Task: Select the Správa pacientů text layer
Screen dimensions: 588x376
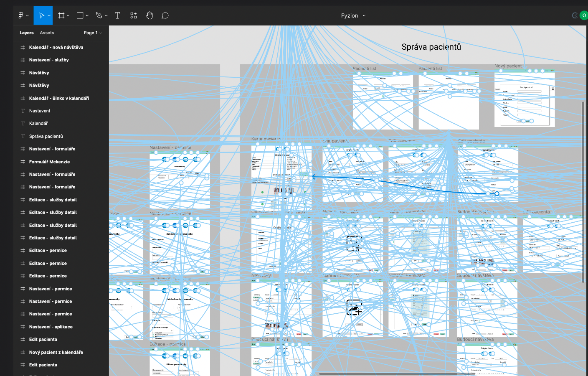Action: (46, 136)
